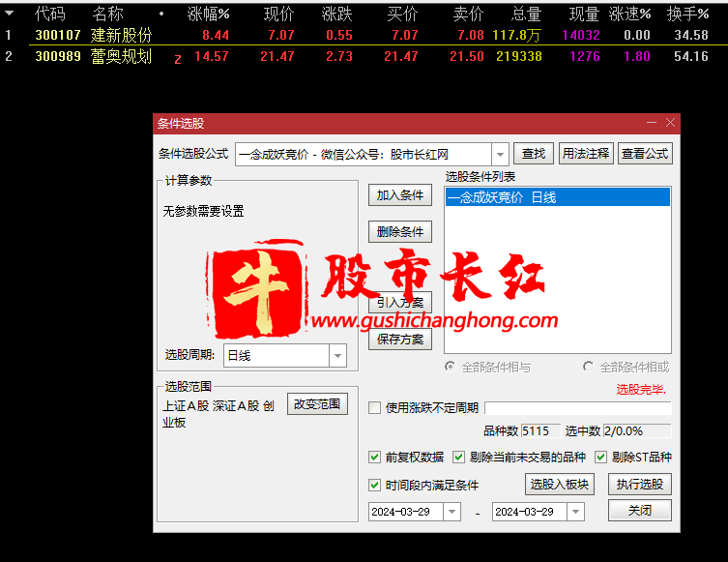The image size is (728, 562).
Task: Click 改变范围 to change stock scope
Action: (317, 404)
